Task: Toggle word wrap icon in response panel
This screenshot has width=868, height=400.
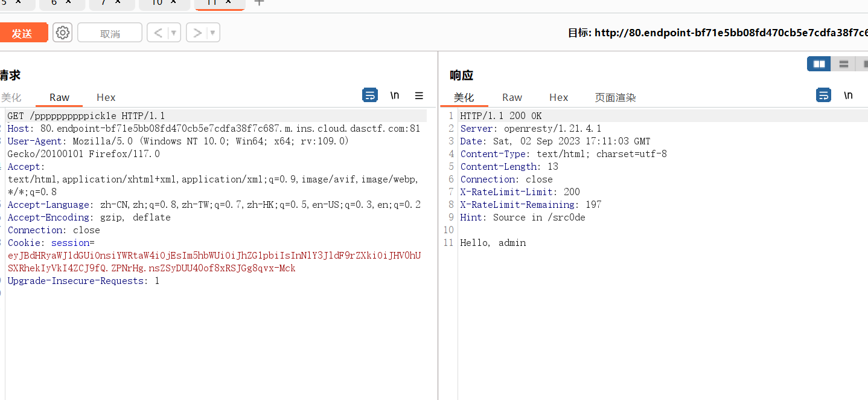Action: coord(823,95)
